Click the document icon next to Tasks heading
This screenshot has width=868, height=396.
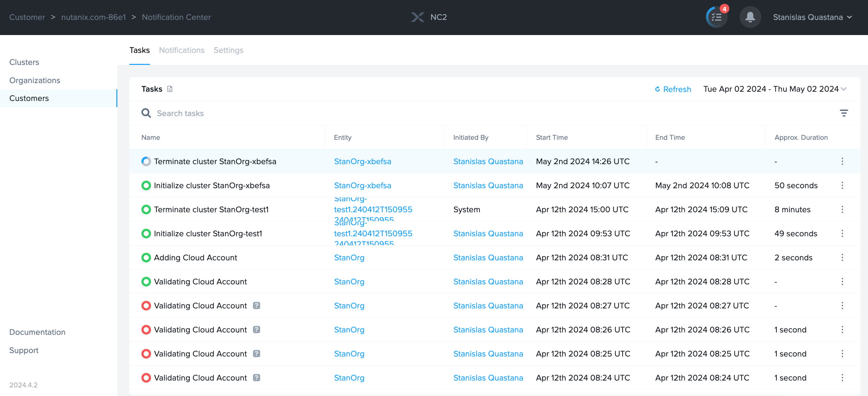point(170,89)
